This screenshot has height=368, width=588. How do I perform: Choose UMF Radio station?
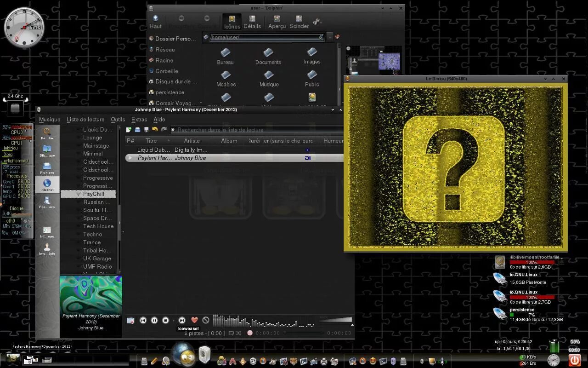pos(97,266)
